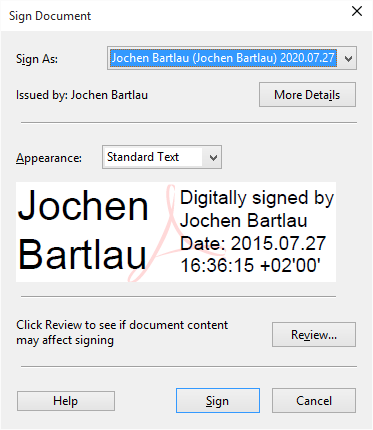Click the 'Issued by: Jochen Bartlau' text

(x=82, y=95)
